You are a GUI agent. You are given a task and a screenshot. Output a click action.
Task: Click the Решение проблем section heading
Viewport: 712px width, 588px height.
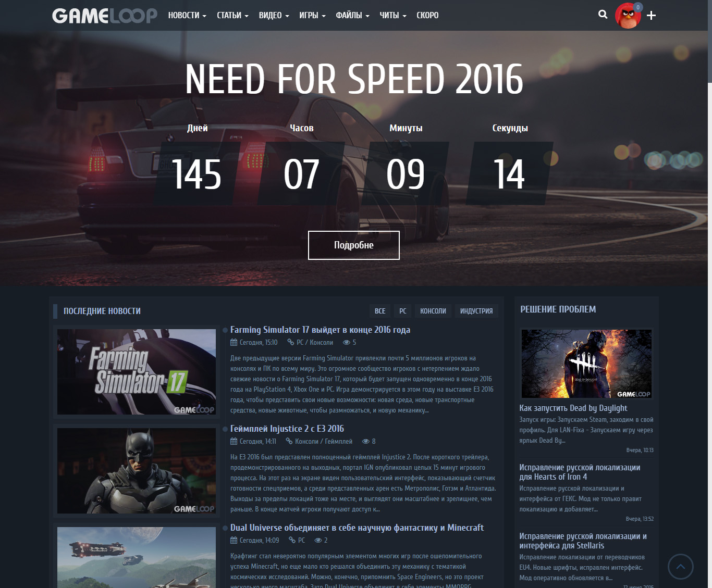coord(558,309)
